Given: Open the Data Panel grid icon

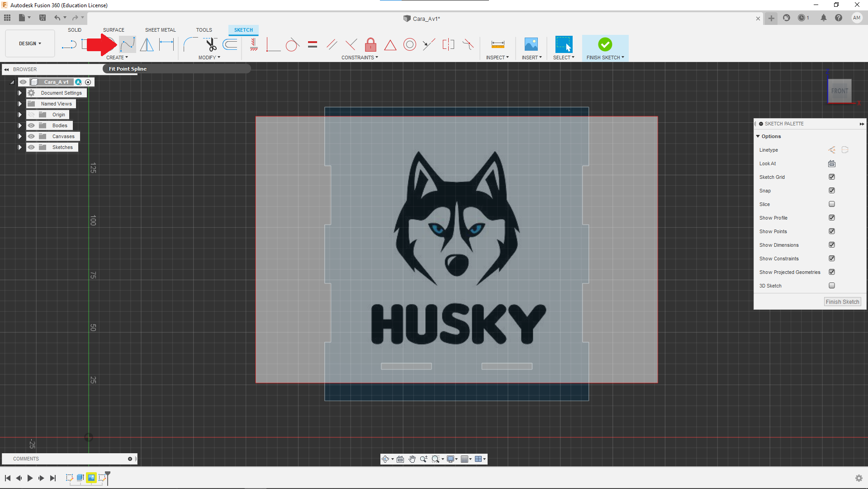Looking at the screenshot, I should pos(7,18).
